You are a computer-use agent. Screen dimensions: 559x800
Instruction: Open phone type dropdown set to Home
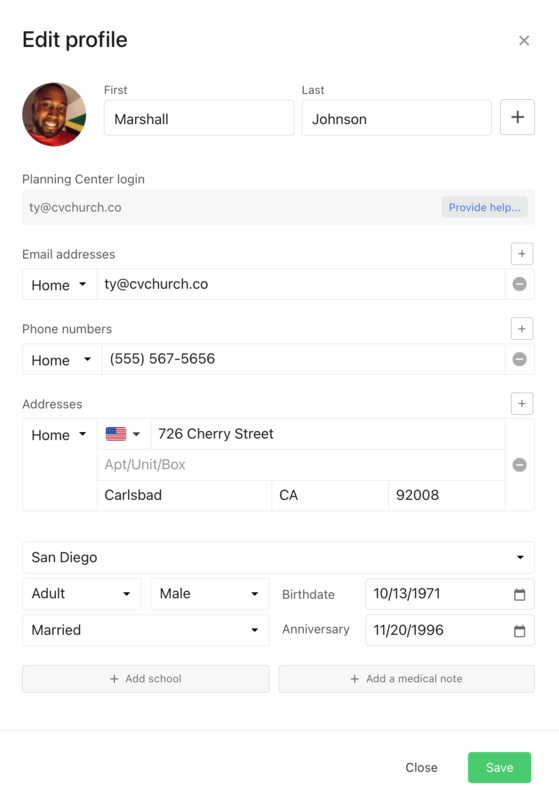pyautogui.click(x=62, y=360)
